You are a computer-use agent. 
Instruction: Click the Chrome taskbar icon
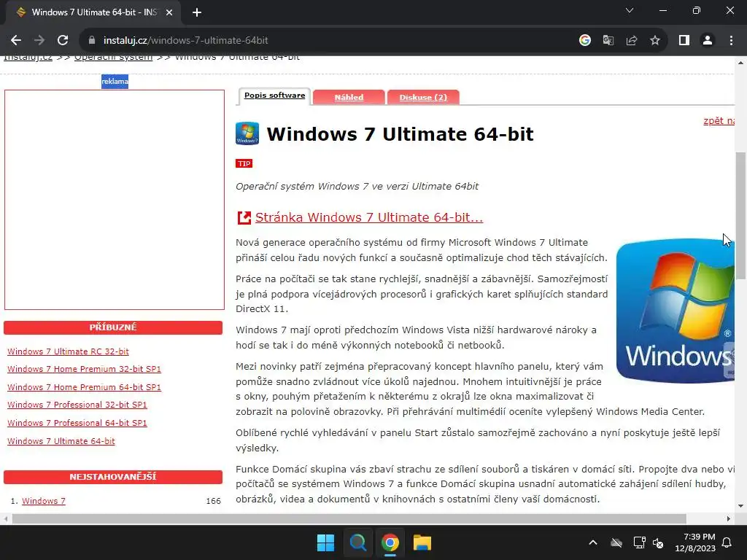[x=390, y=542]
